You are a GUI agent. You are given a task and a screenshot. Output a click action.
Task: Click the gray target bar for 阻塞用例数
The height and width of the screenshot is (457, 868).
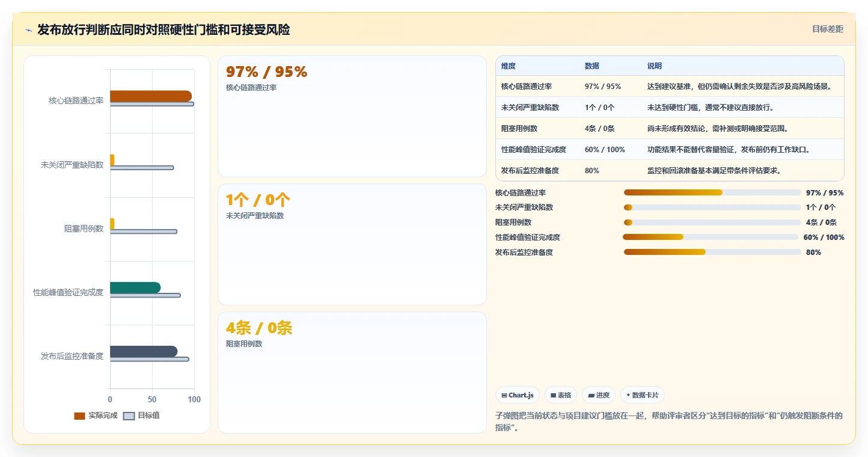143,232
